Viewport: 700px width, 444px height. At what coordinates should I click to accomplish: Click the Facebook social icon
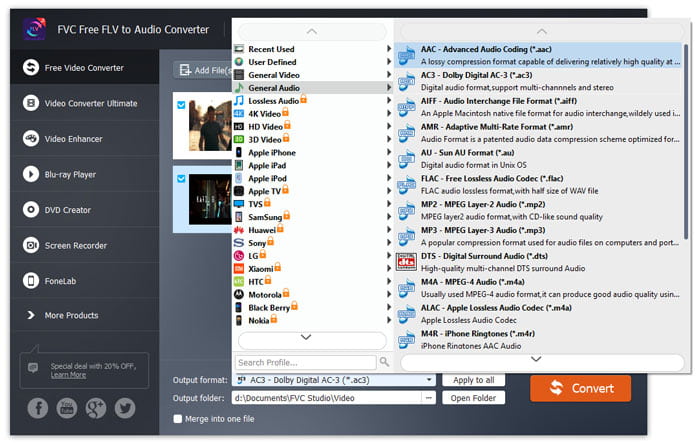tap(38, 408)
